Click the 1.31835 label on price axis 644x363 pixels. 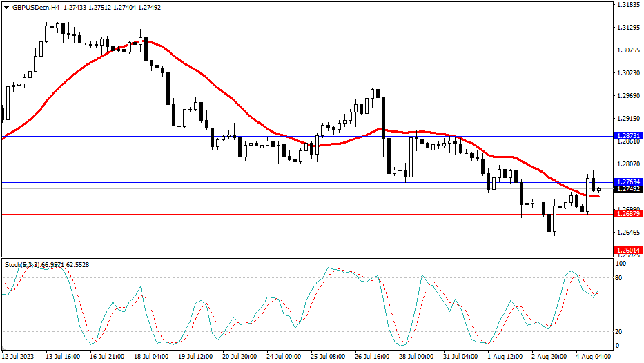(627, 5)
